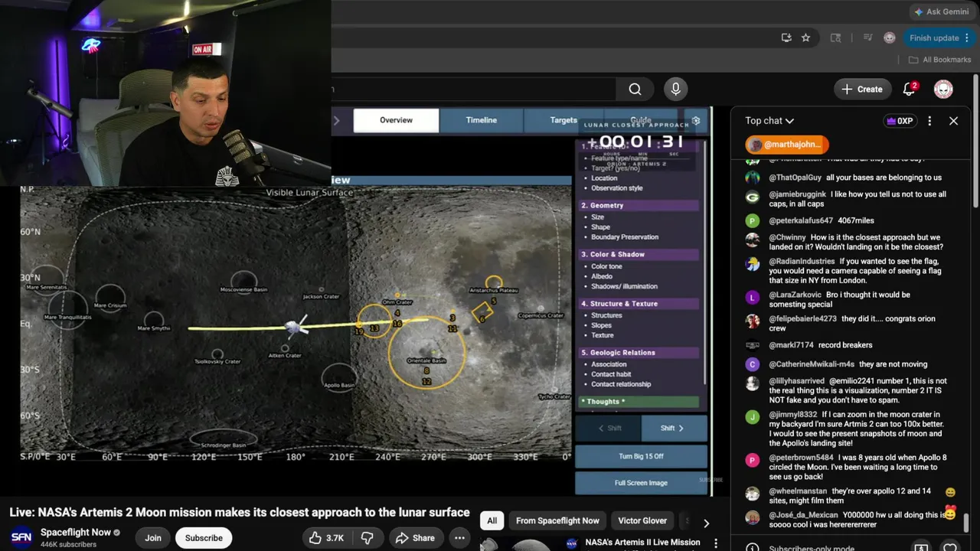Image resolution: width=980 pixels, height=551 pixels.
Task: Click Ask Gemini button
Action: (941, 11)
